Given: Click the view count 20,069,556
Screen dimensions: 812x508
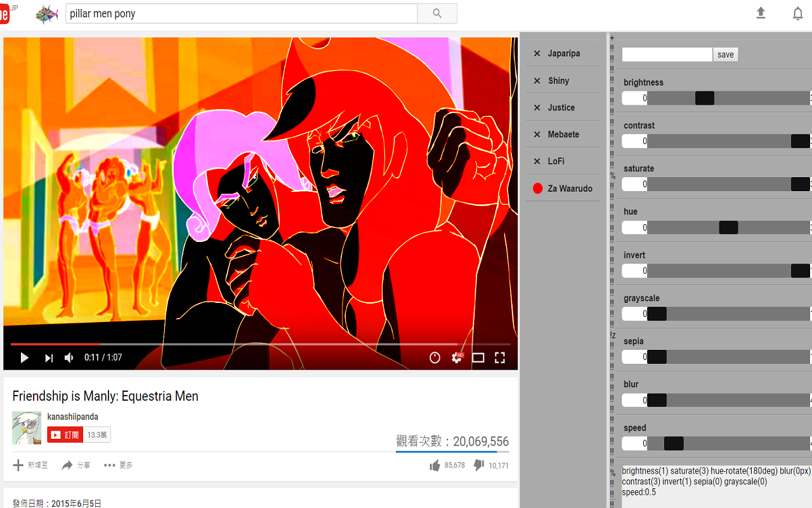Looking at the screenshot, I should point(452,442).
